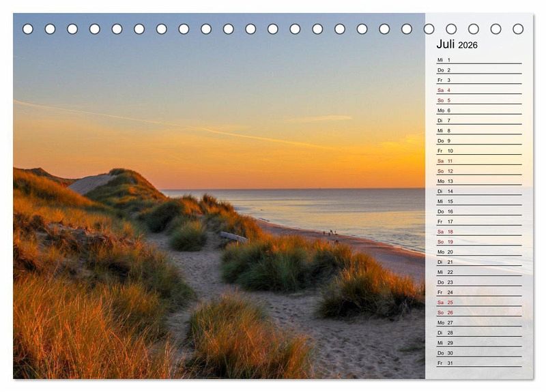The image size is (546, 392).
Task: Click the Fr 31 last date row
Action: click(478, 363)
